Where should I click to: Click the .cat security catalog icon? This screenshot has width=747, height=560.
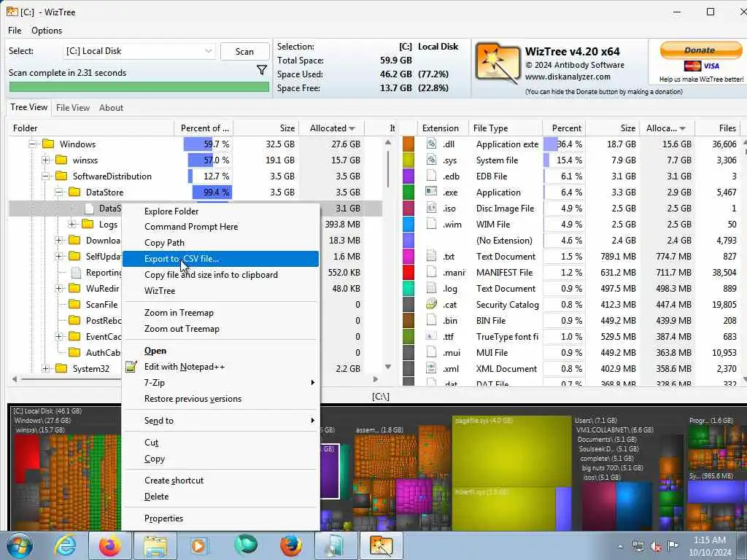(432, 304)
